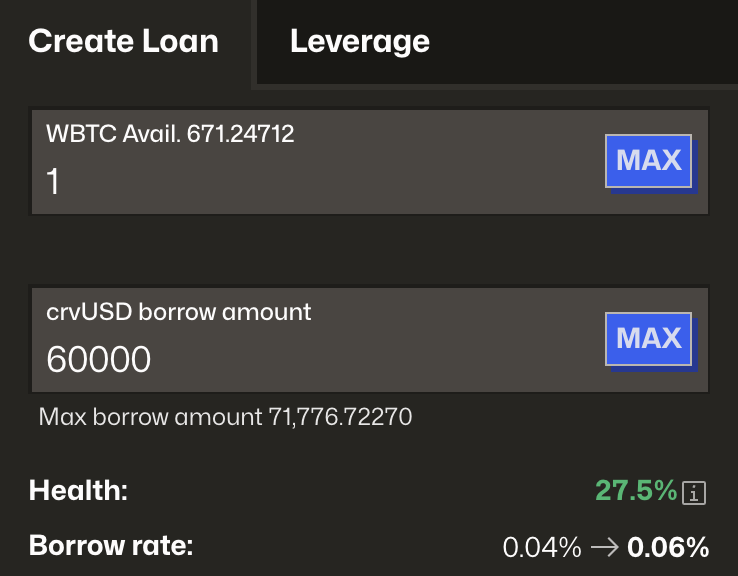Click the empty tab bar beside Leverage
The height and width of the screenshot is (576, 738).
tap(590, 41)
